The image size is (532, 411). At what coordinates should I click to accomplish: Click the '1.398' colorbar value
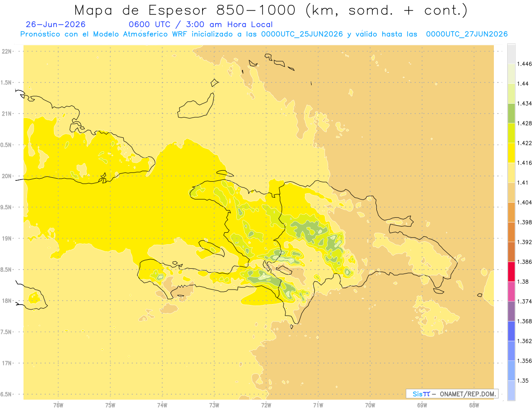tap(525, 222)
